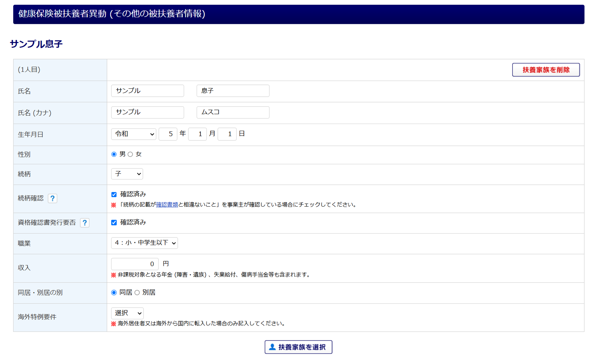Choose the 同居 radio button
Viewport: 598px width, 364px height.
114,293
